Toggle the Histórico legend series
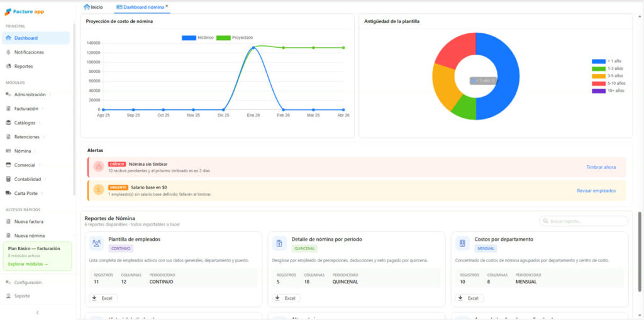 [197, 37]
